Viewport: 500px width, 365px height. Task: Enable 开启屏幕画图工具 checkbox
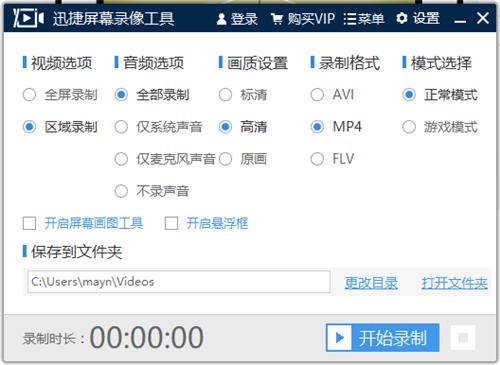29,223
